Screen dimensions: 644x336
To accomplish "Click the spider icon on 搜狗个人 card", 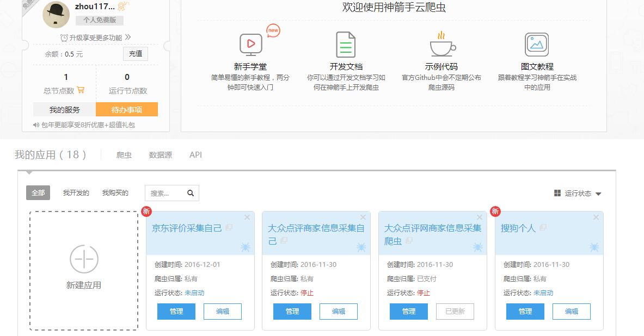I will click(594, 247).
